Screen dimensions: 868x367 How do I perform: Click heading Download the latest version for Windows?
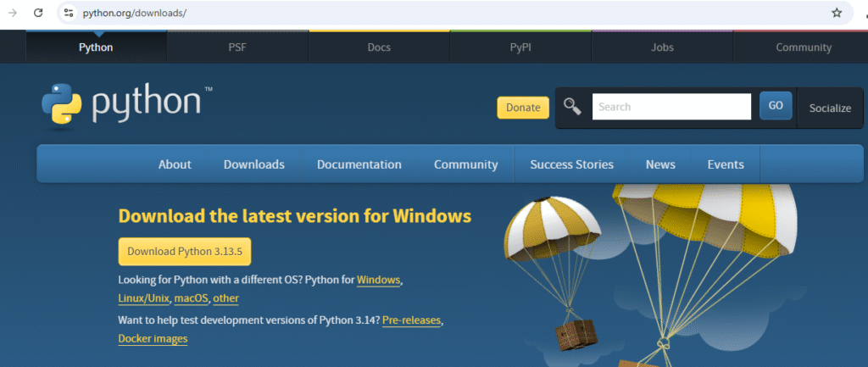point(295,216)
